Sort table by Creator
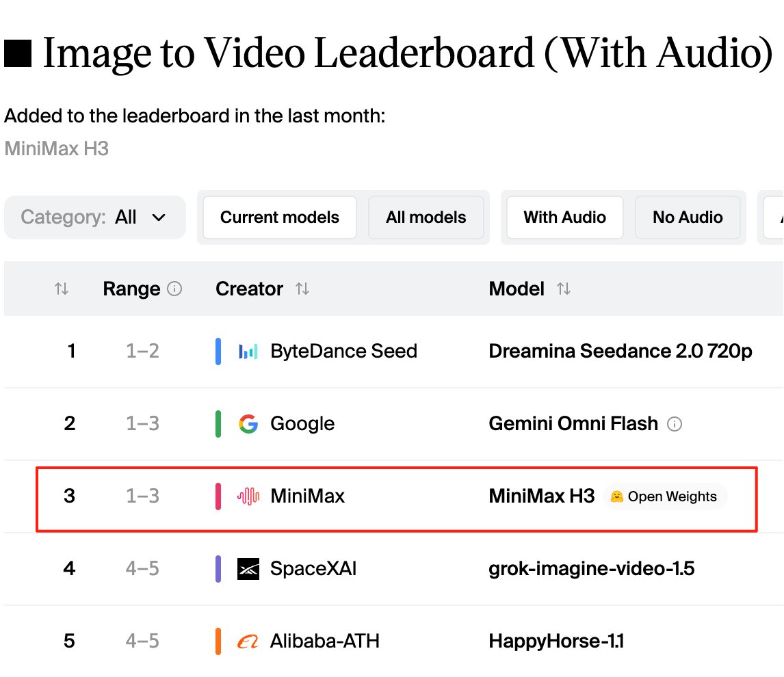784x677 pixels. coord(302,289)
